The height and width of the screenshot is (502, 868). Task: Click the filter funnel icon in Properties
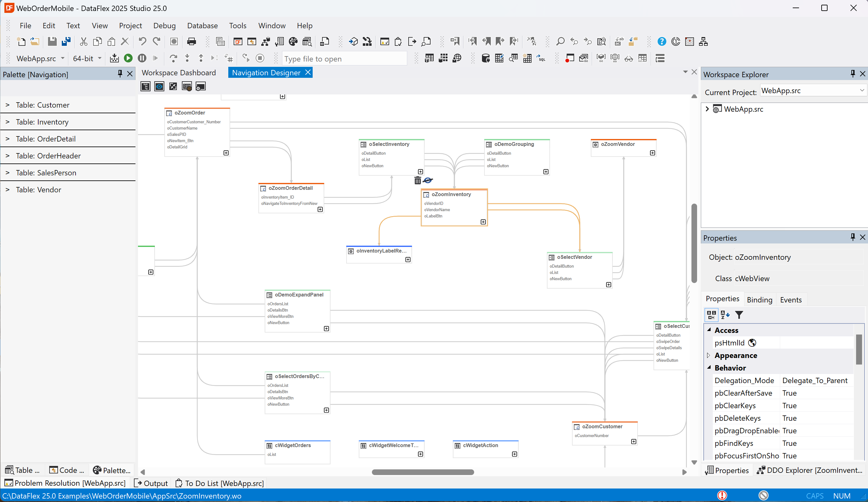click(x=739, y=315)
